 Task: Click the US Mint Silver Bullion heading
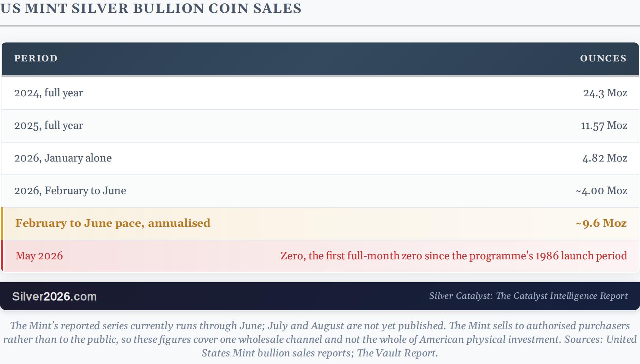(151, 8)
